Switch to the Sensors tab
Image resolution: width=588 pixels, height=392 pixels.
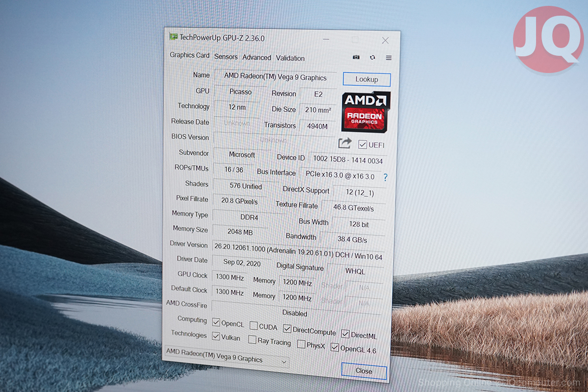[226, 57]
